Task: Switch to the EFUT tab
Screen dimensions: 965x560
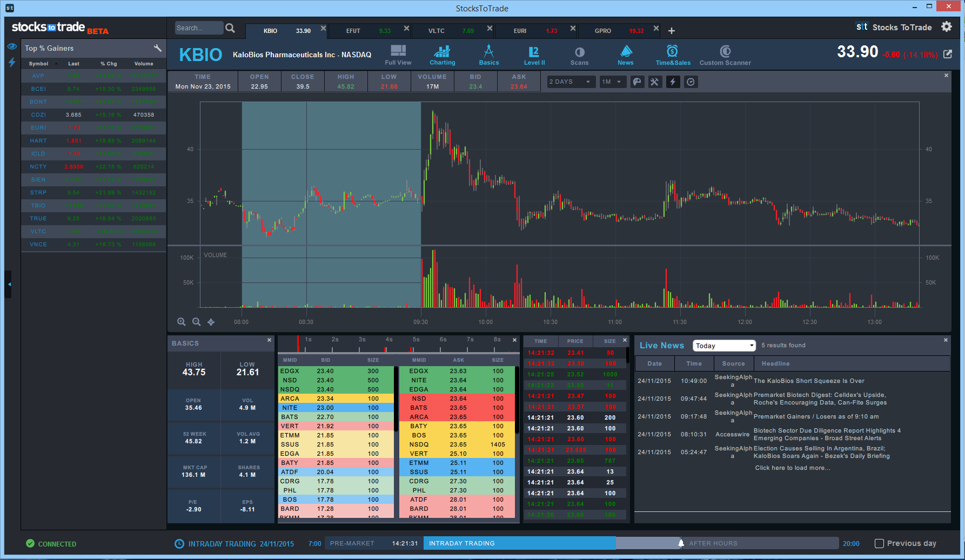Action: 370,31
